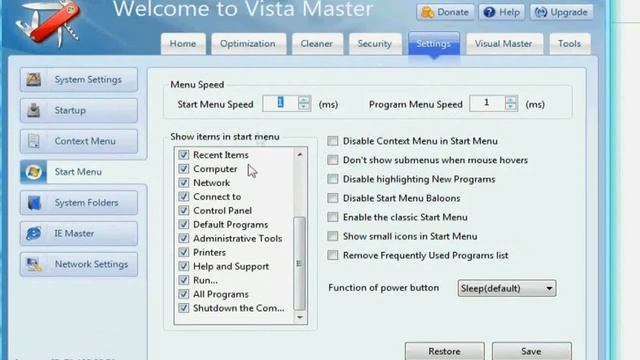Click the System Folders sidebar icon
Image resolution: width=640 pixels, height=360 pixels.
[x=34, y=203]
